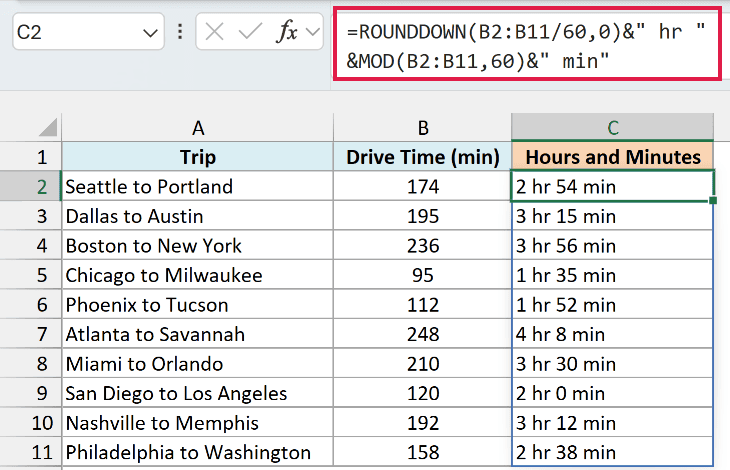Open Insert Function fx button
Screen dimensions: 730x470
(287, 32)
